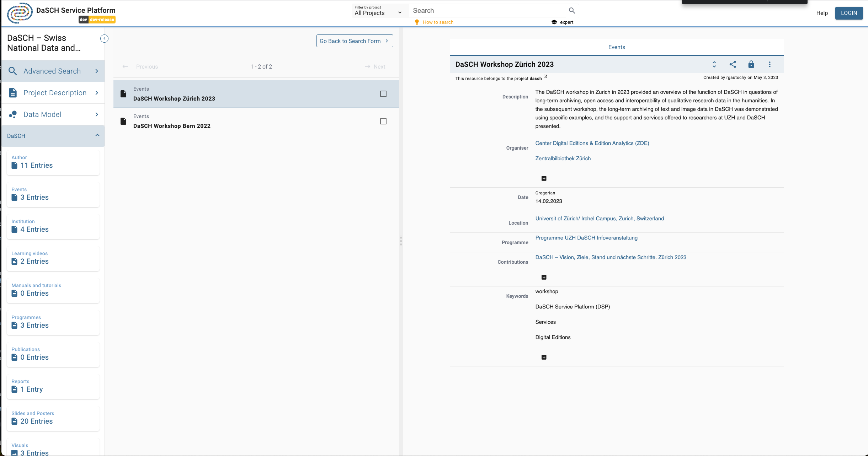Click the share icon on resource header
This screenshot has height=456, width=868.
pos(733,64)
